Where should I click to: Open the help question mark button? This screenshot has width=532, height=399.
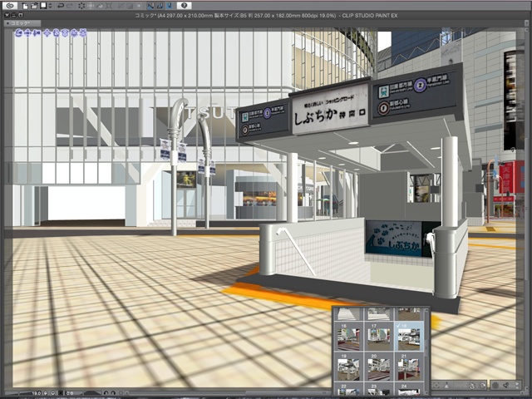[185, 6]
